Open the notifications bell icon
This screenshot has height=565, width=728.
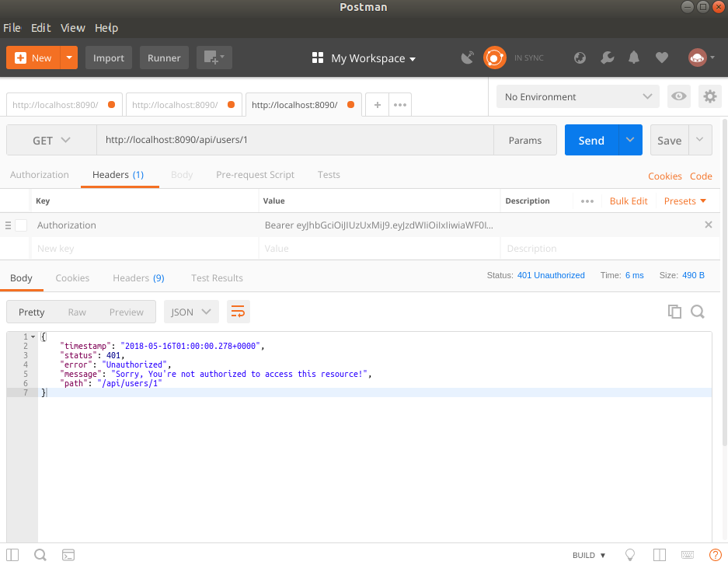(x=634, y=58)
